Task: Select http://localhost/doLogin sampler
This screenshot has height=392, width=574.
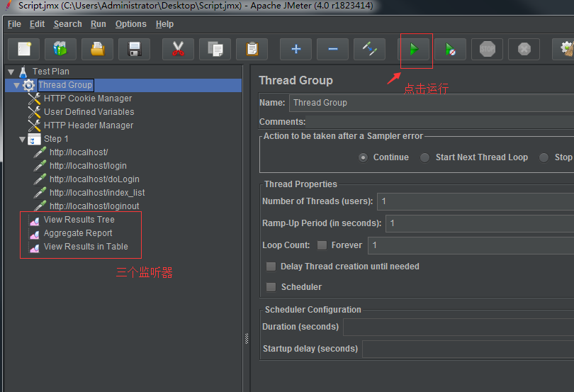Action: [x=94, y=179]
